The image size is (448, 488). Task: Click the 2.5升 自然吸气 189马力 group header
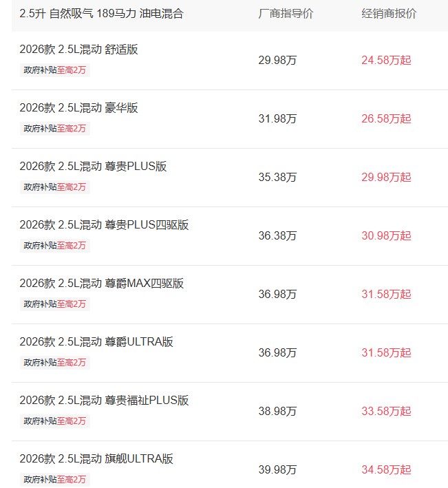pos(101,14)
